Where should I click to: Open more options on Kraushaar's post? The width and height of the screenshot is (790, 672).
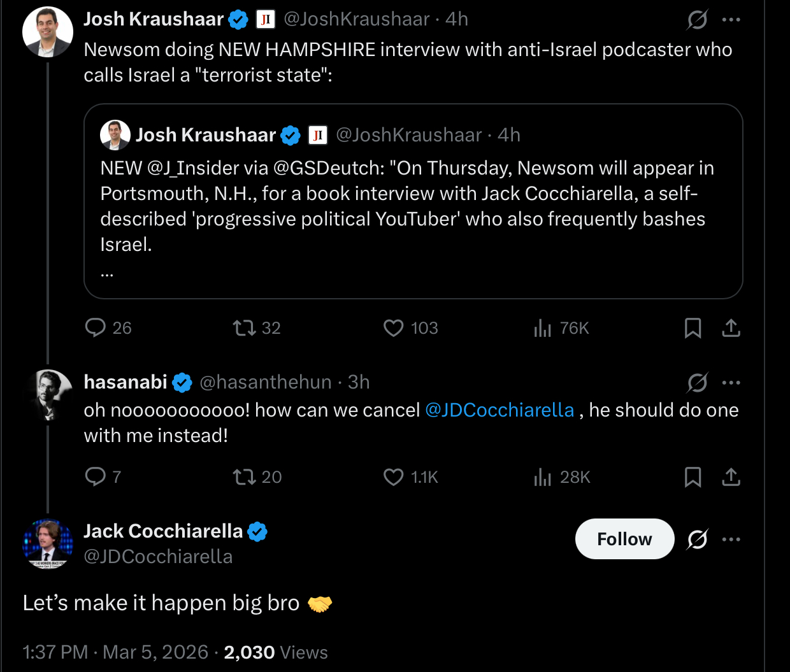tap(731, 20)
